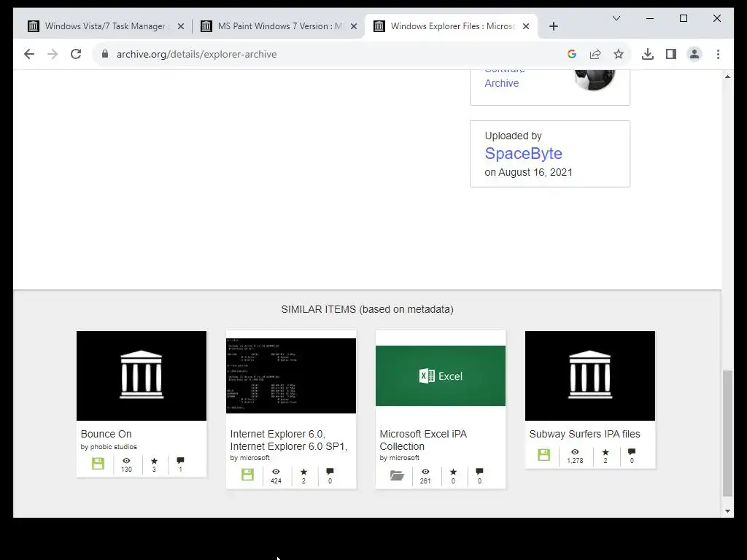Click the collection avatar thumbnail
This screenshot has height=560, width=747.
point(595,79)
